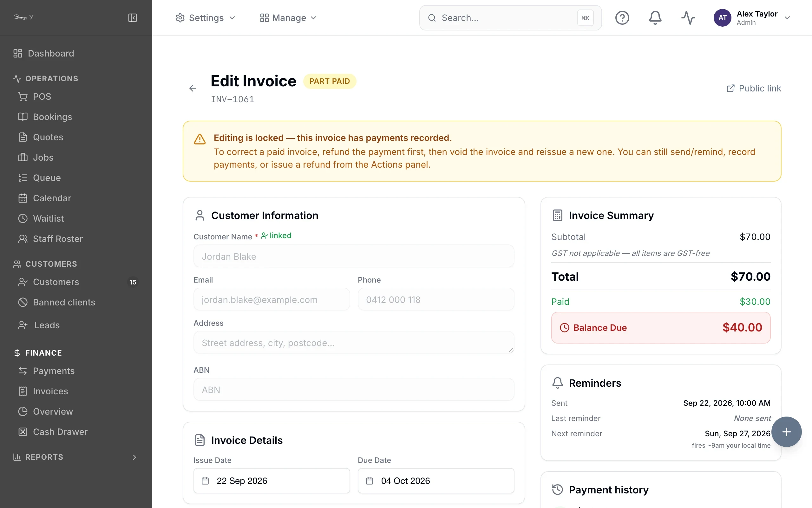
Task: Click the Glamzy logo
Action: coord(23,17)
